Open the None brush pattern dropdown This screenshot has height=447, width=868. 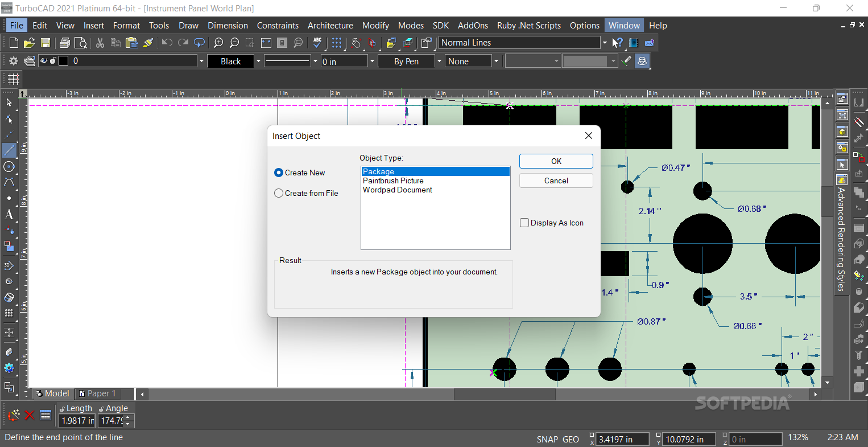click(496, 61)
